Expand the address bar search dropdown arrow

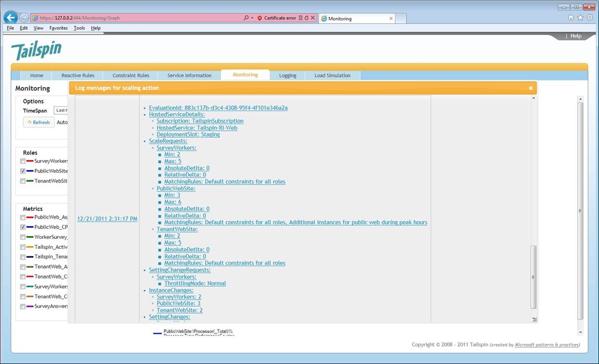252,18
